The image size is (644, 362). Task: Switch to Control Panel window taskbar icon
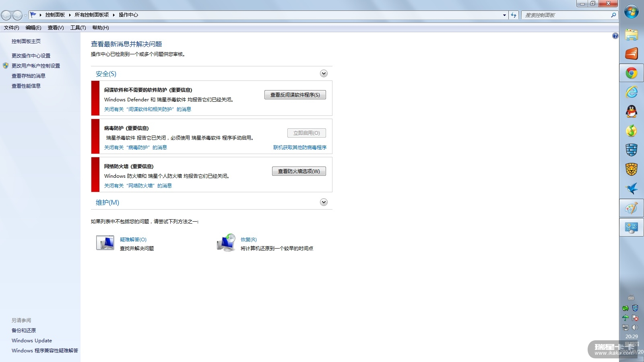(632, 227)
